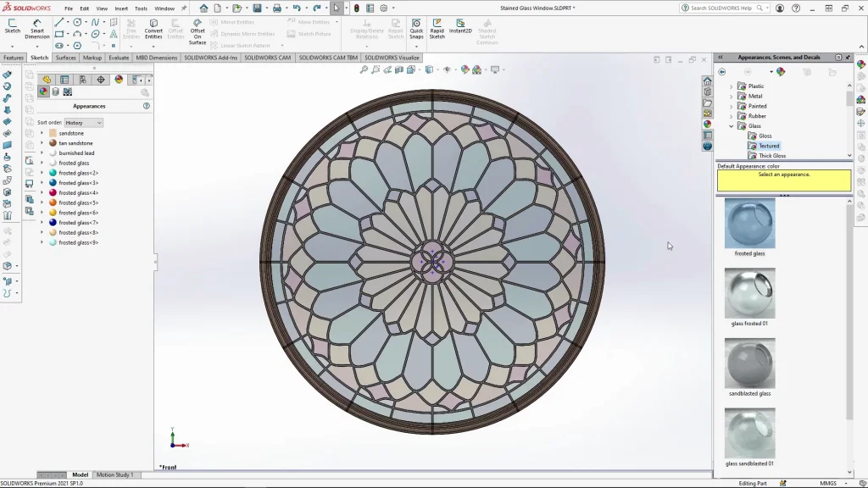Click the Appearances help icon
The height and width of the screenshot is (488, 868).
(147, 106)
